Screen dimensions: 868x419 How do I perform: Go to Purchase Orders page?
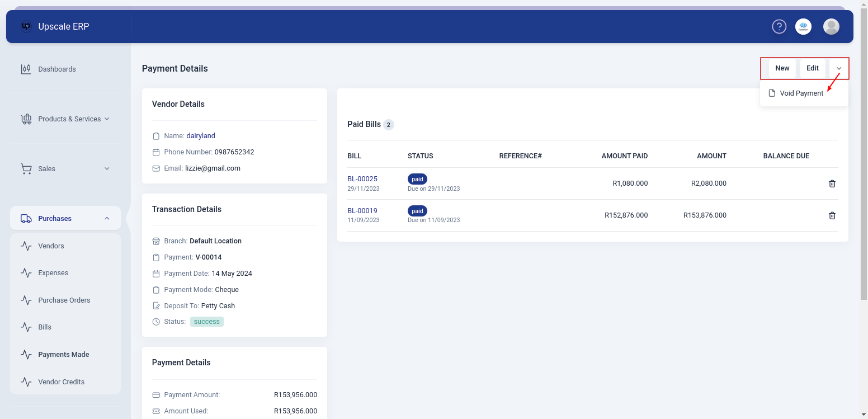pos(64,300)
